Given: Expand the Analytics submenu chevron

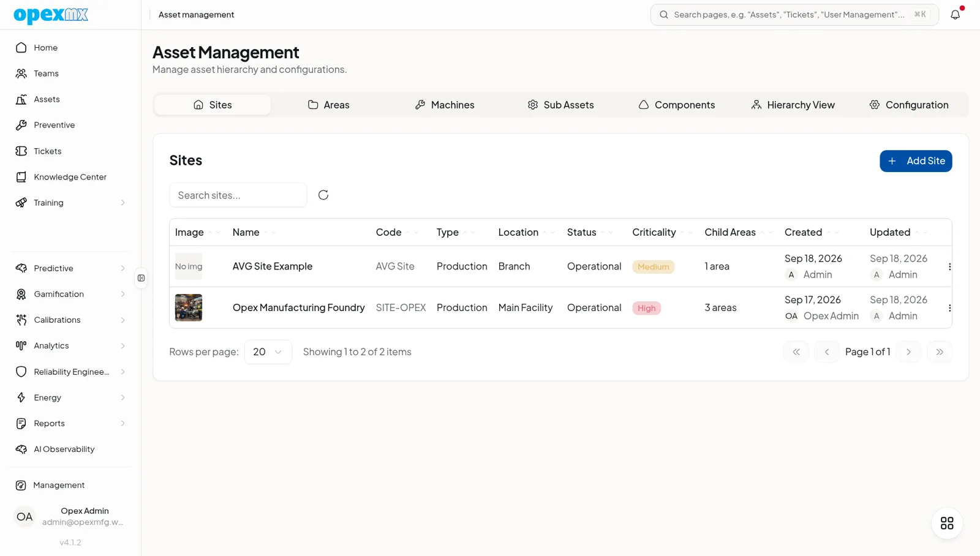Looking at the screenshot, I should point(123,345).
